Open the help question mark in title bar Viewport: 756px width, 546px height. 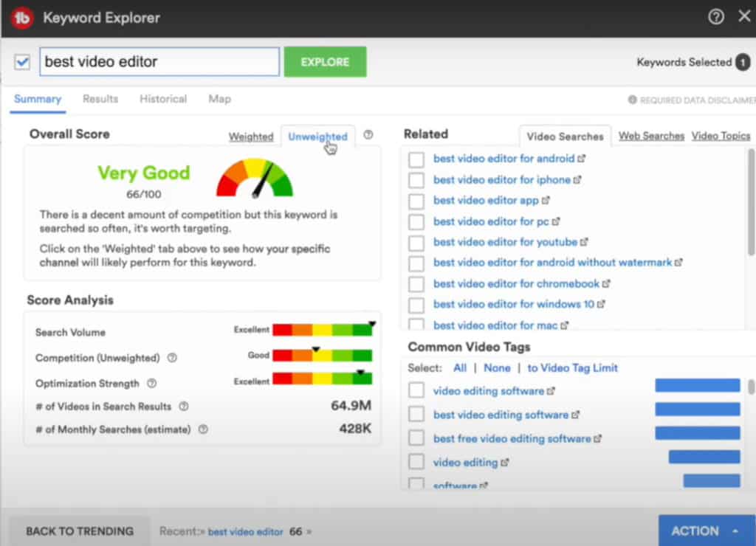point(715,17)
